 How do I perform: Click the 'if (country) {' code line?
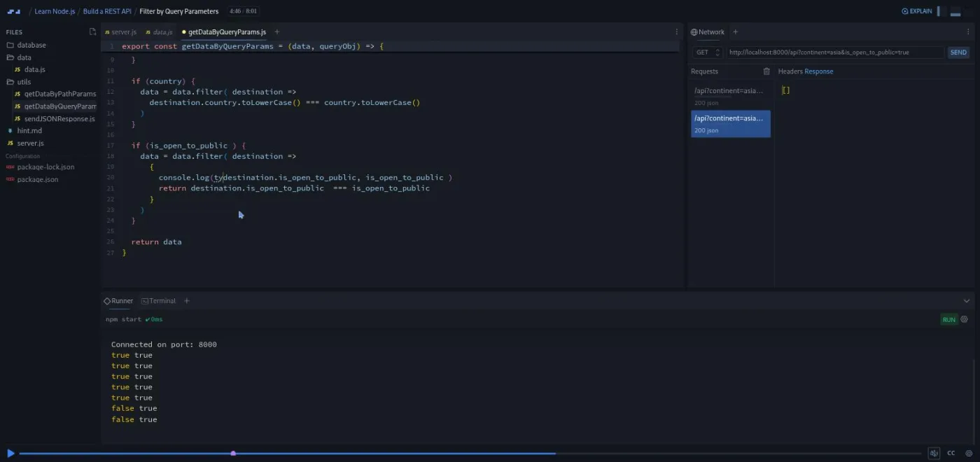pyautogui.click(x=163, y=81)
